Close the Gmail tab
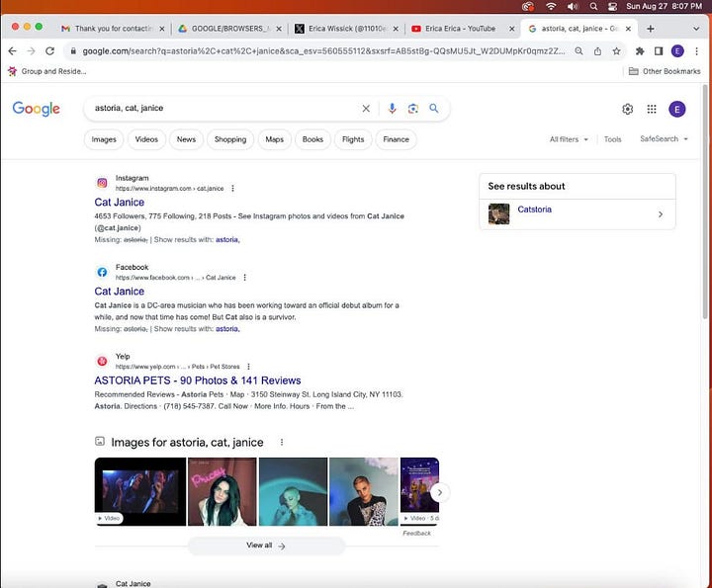Screen dimensions: 712x588 coord(162,29)
